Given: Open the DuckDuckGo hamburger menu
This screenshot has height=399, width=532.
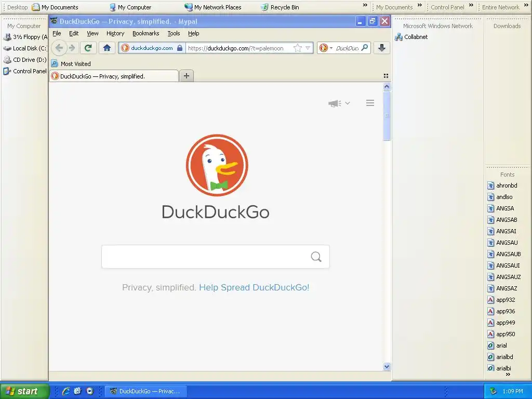Looking at the screenshot, I should pyautogui.click(x=370, y=103).
